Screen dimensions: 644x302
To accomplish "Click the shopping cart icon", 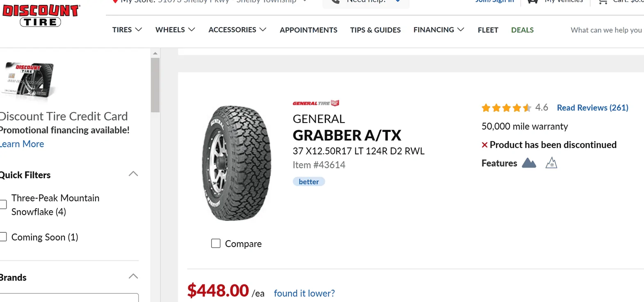I will [603, 2].
